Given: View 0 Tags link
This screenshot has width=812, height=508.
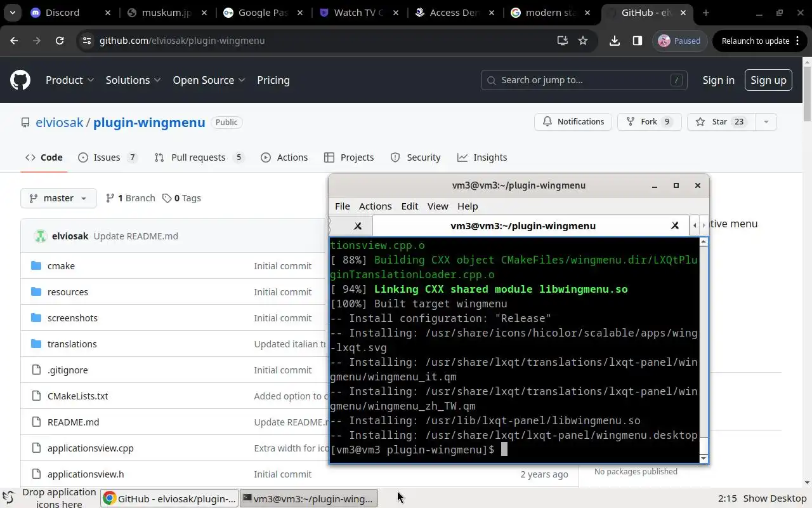Looking at the screenshot, I should point(181,198).
